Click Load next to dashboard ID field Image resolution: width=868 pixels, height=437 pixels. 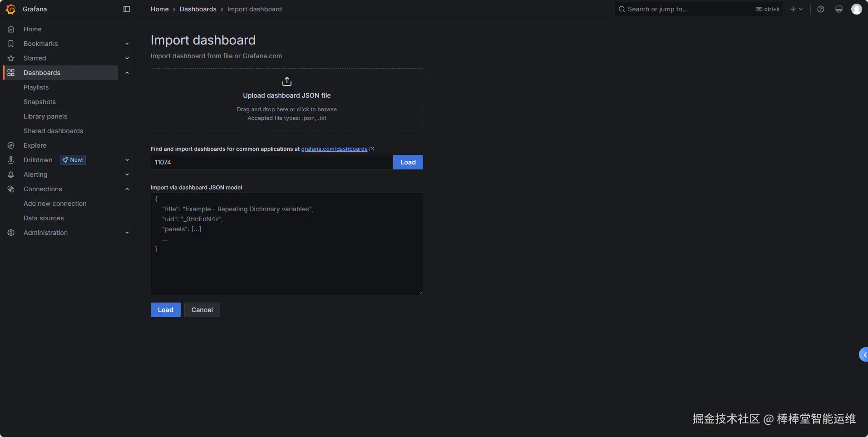[x=408, y=162]
